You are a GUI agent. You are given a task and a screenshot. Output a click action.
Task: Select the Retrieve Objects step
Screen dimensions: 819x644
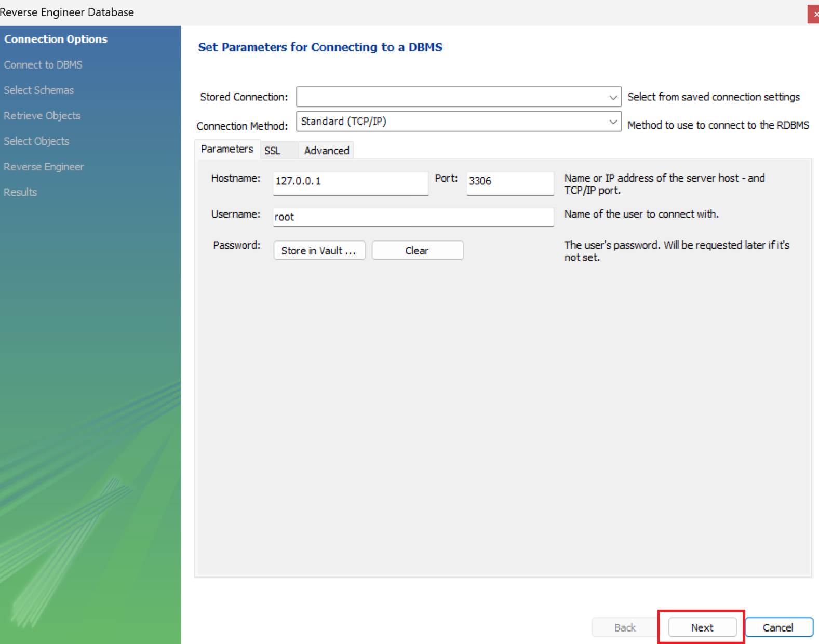[x=42, y=116]
